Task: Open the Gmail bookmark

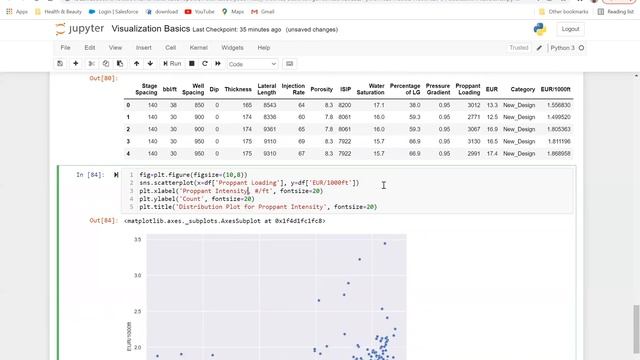Action: tap(262, 12)
